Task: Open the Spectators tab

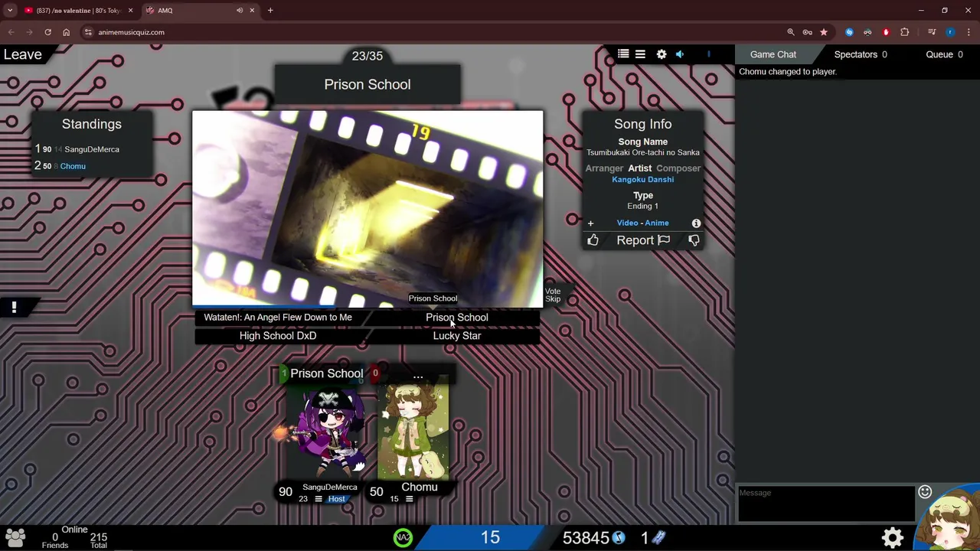Action: pos(861,54)
